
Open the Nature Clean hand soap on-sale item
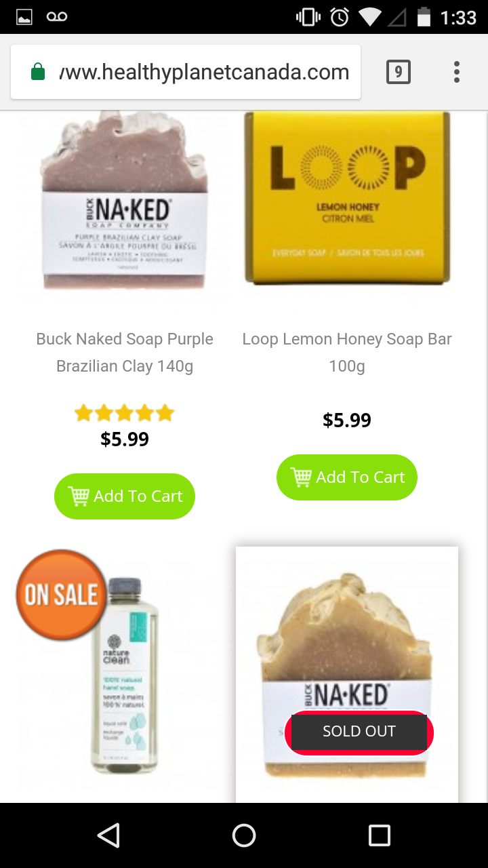coord(125,671)
